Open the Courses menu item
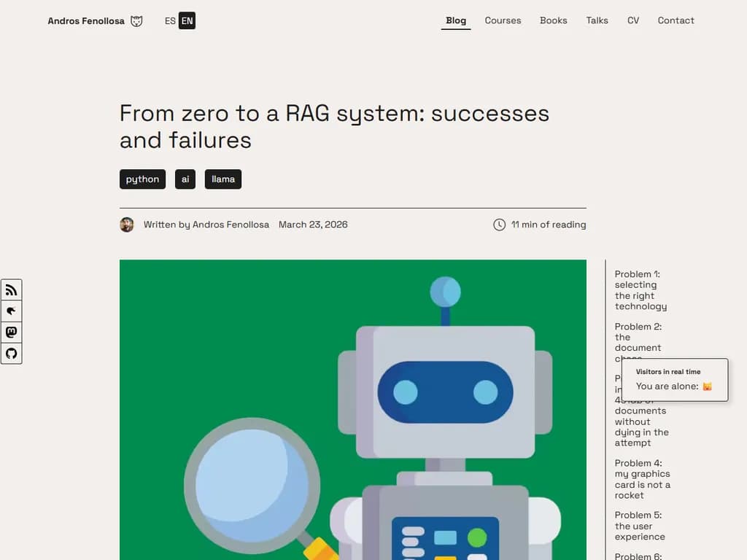 [x=503, y=20]
